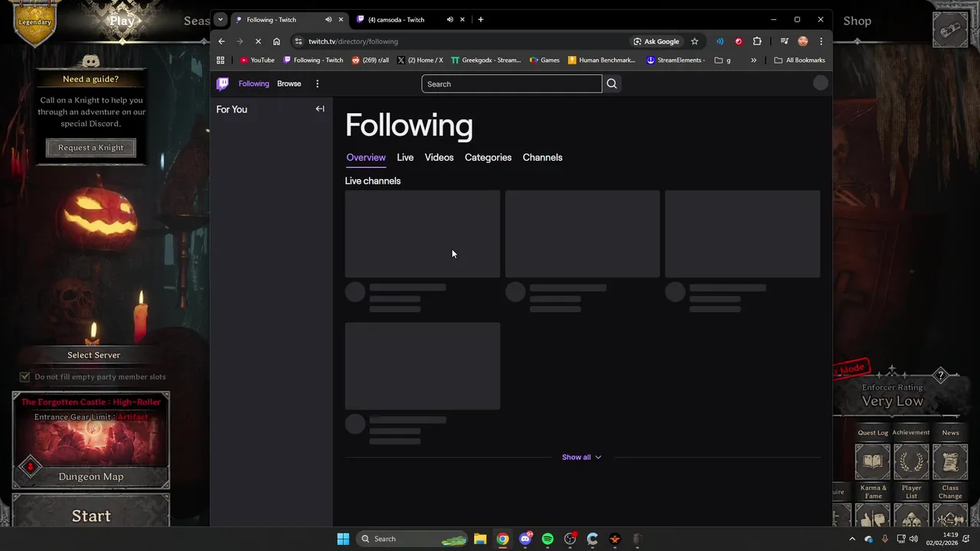Switch to the Categories tab
The image size is (980, 551).
click(488, 158)
